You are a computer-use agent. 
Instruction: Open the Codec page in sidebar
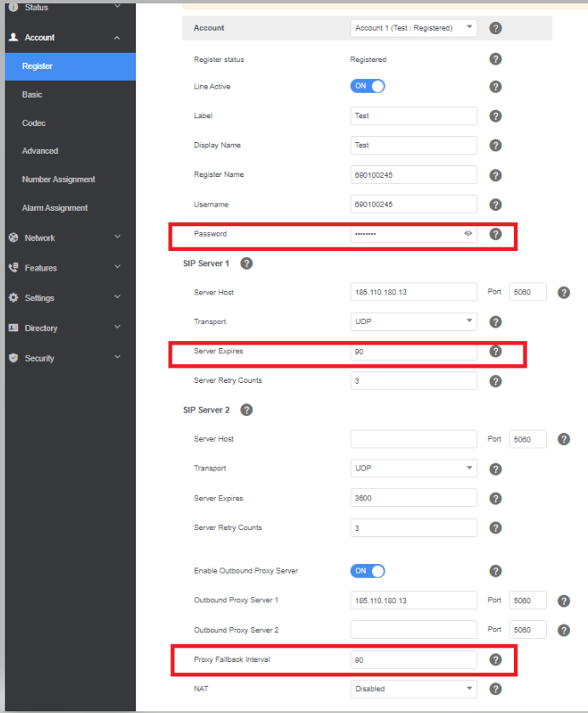coord(34,123)
